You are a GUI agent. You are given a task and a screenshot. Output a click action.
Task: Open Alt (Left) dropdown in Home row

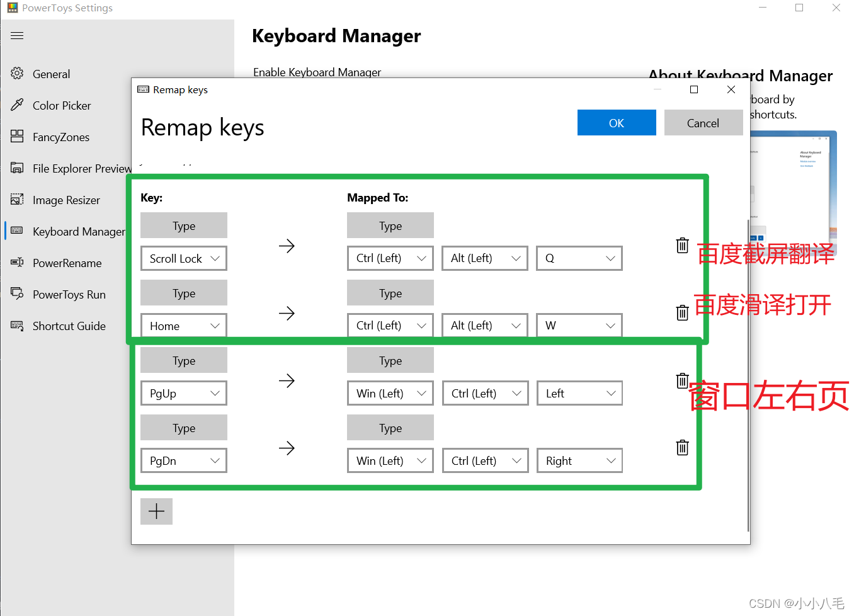tap(485, 326)
